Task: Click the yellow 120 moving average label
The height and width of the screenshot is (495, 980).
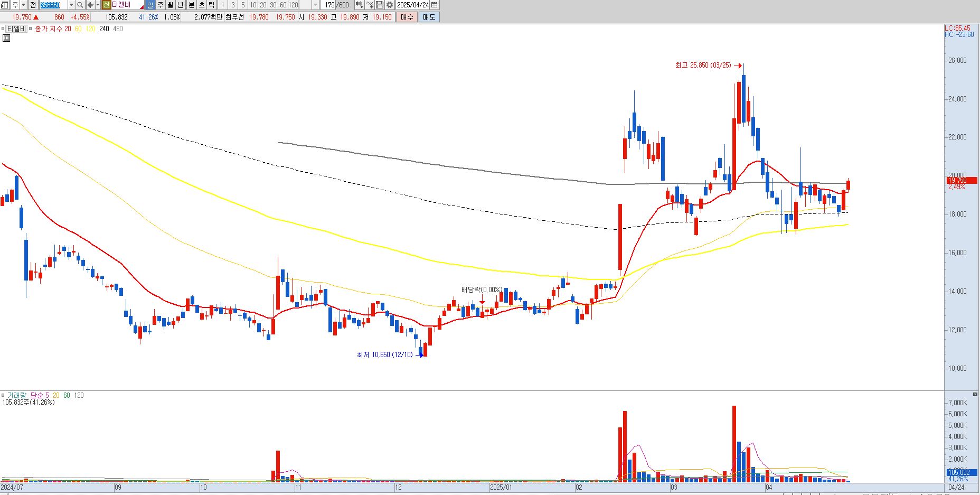Action: (90, 29)
